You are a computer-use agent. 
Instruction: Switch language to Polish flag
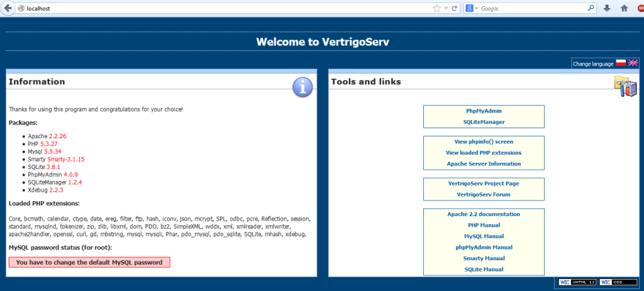(x=620, y=63)
